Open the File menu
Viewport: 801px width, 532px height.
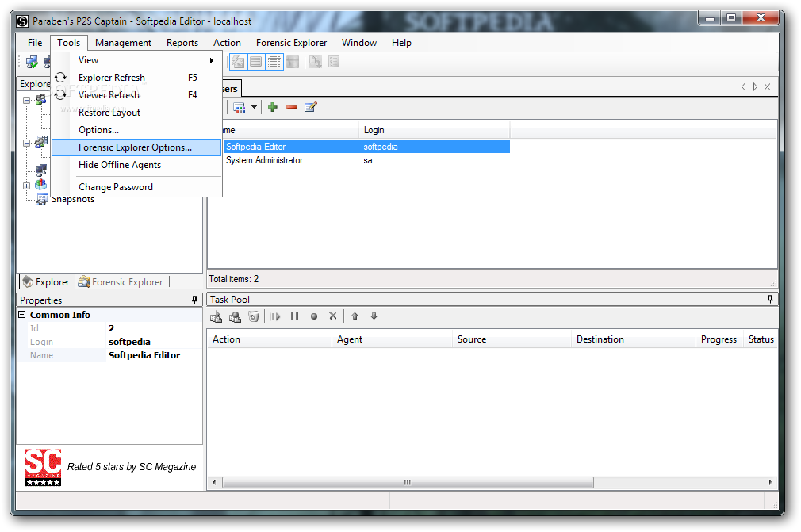tap(35, 43)
